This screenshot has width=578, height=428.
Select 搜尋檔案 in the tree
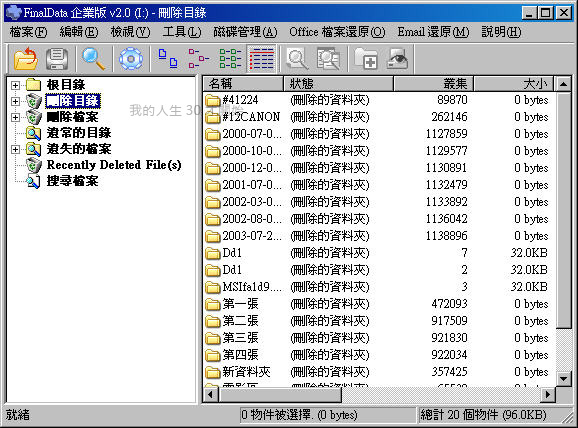73,181
